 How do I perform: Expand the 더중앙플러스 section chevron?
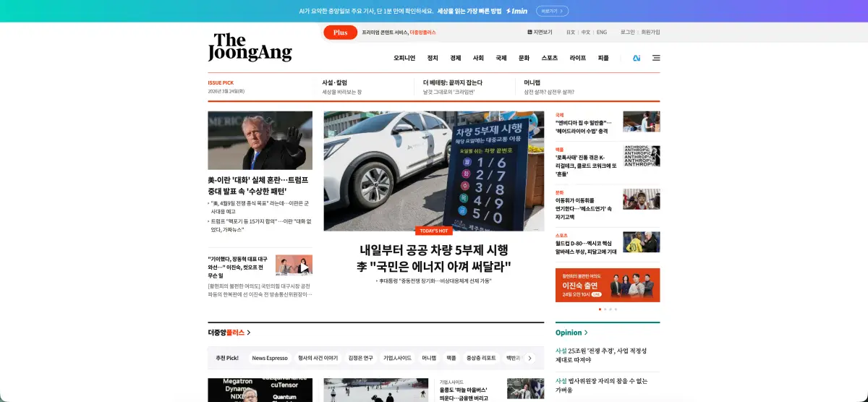(x=249, y=333)
